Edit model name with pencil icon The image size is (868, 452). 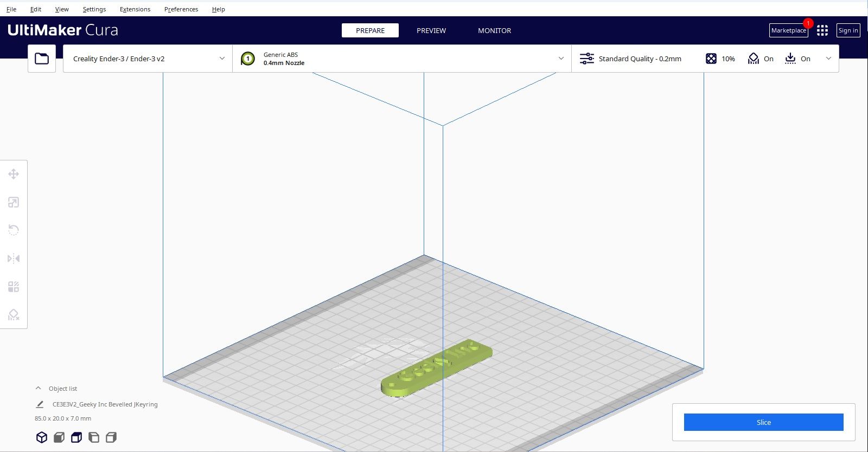40,404
